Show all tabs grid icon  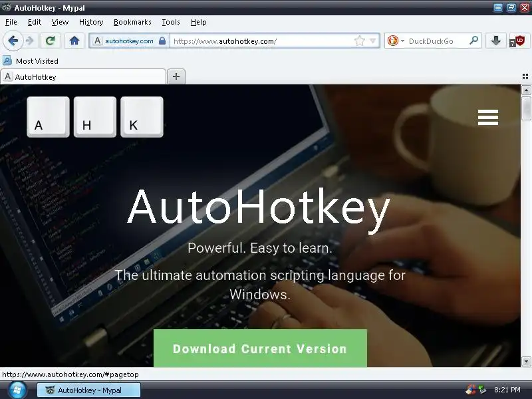click(x=525, y=76)
